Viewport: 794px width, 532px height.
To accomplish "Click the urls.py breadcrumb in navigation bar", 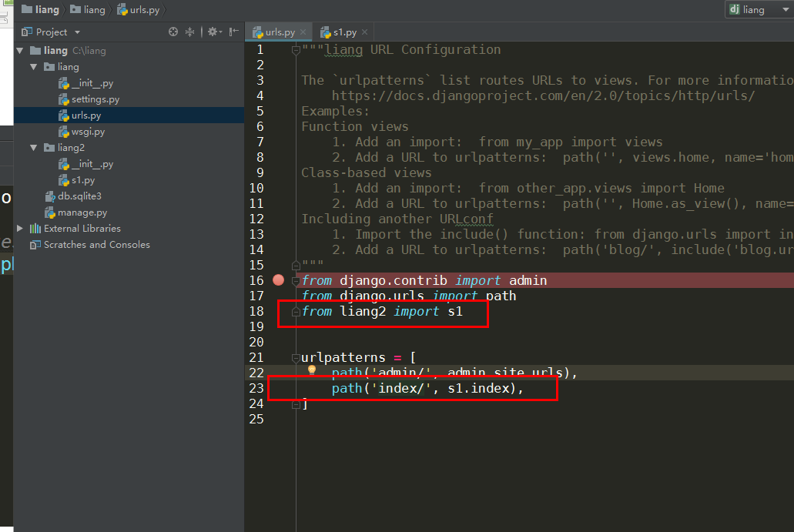I will click(139, 9).
